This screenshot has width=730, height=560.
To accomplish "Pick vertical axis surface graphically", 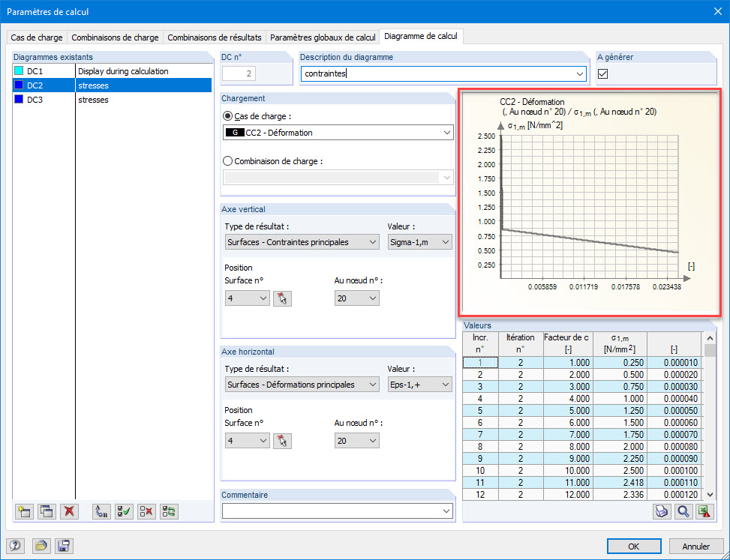I will pos(282,298).
